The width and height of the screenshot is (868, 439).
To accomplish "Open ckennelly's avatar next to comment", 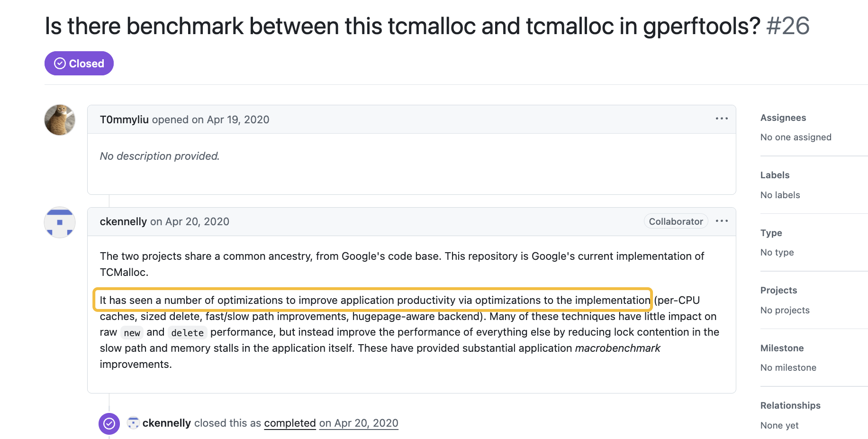I will pyautogui.click(x=60, y=222).
